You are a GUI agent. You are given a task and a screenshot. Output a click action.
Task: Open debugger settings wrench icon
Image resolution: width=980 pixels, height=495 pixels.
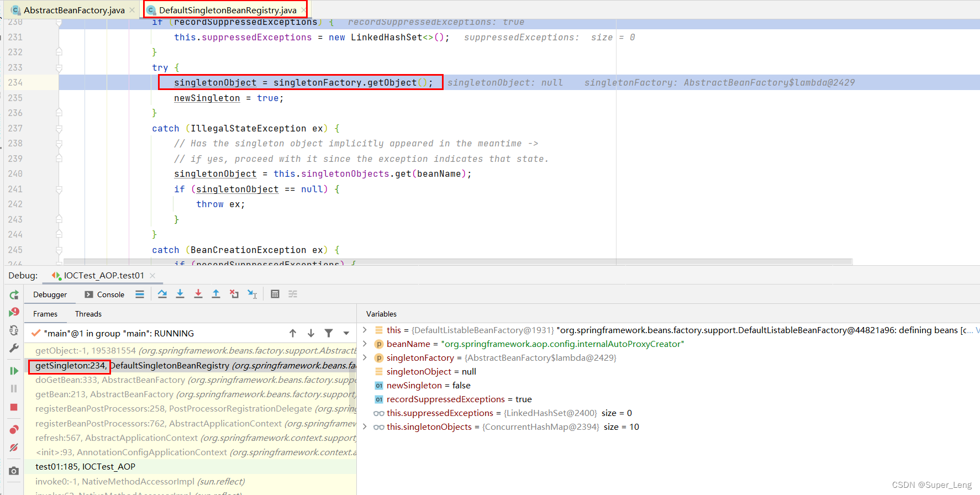tap(14, 348)
